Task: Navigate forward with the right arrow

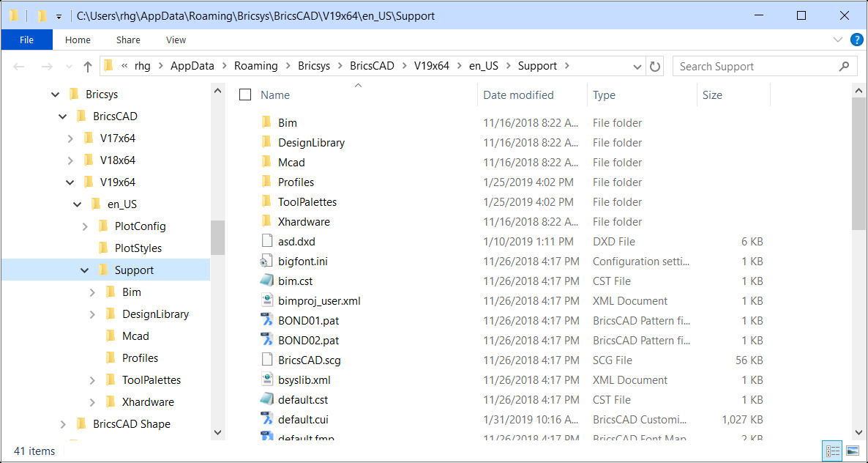Action: tap(47, 67)
